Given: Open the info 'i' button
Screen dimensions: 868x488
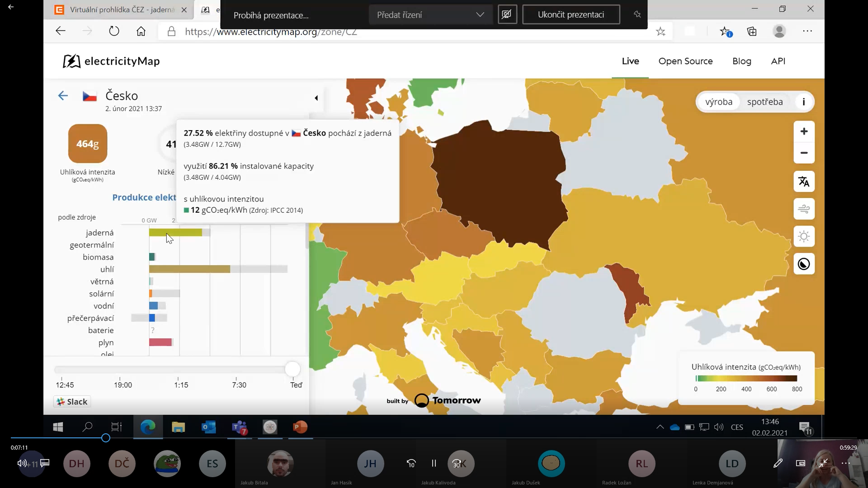Looking at the screenshot, I should pos(803,102).
